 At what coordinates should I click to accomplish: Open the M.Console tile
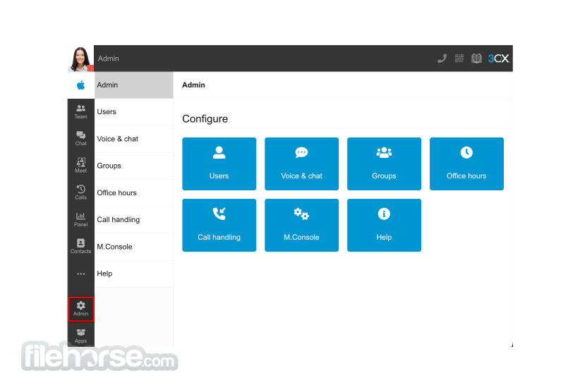click(x=301, y=225)
